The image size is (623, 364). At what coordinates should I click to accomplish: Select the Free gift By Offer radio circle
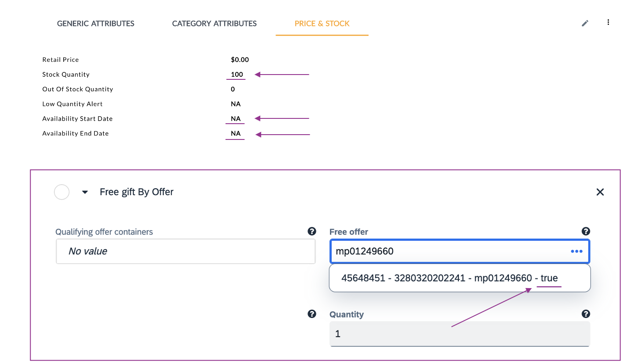click(x=62, y=192)
